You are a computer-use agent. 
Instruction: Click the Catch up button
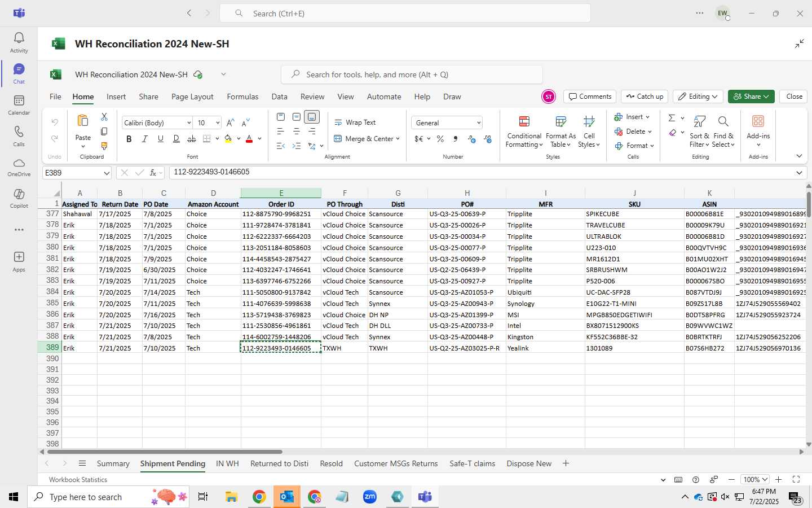click(645, 97)
